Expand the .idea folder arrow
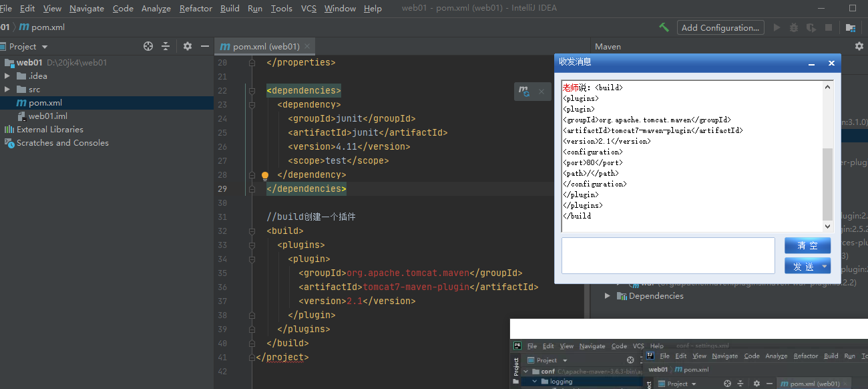The width and height of the screenshot is (868, 389). (7, 76)
